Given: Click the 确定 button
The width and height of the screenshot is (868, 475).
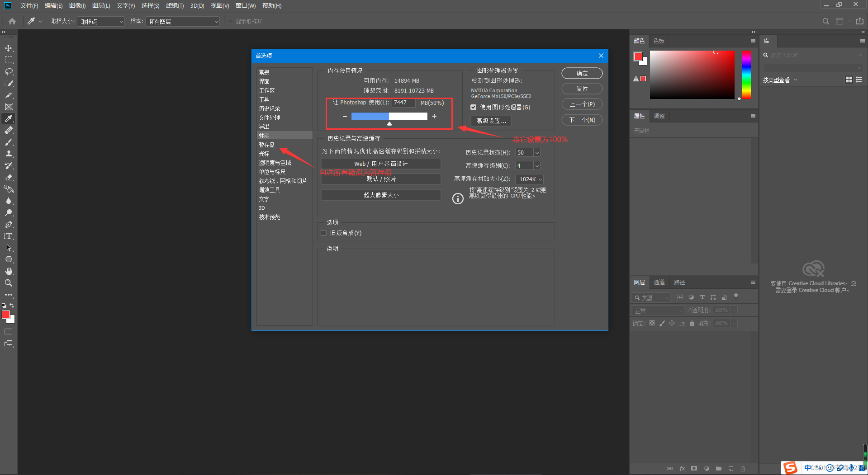Looking at the screenshot, I should pos(582,73).
